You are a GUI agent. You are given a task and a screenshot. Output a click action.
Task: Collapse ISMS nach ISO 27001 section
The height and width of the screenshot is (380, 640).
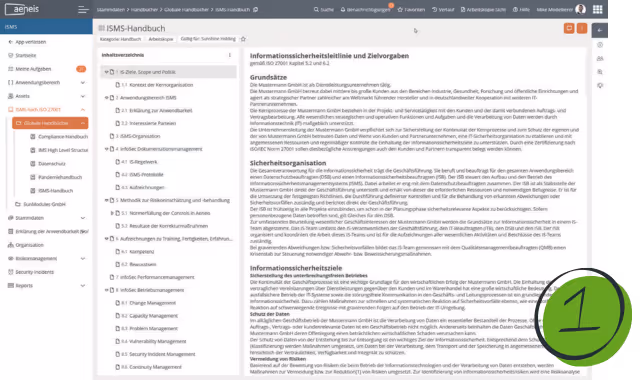(x=83, y=109)
